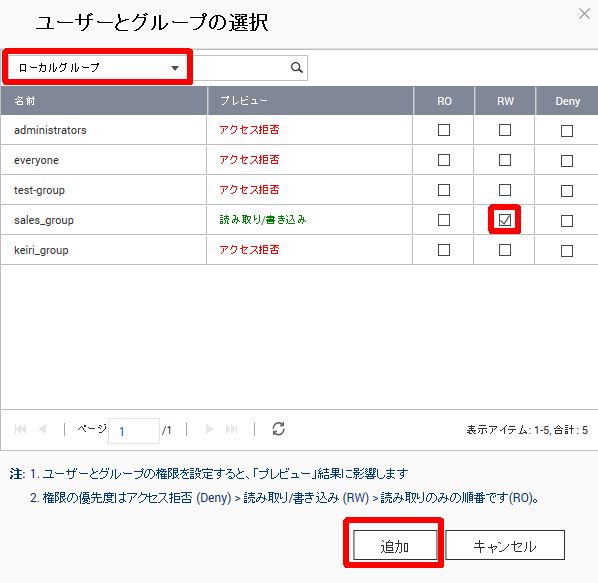Viewport: 598px width, 583px height.
Task: Click the search magnifier icon
Action: pyautogui.click(x=296, y=68)
